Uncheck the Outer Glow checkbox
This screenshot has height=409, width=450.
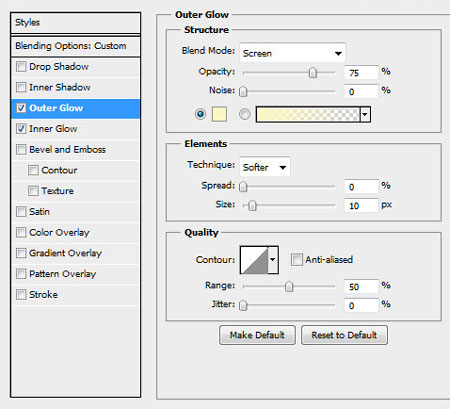click(21, 108)
